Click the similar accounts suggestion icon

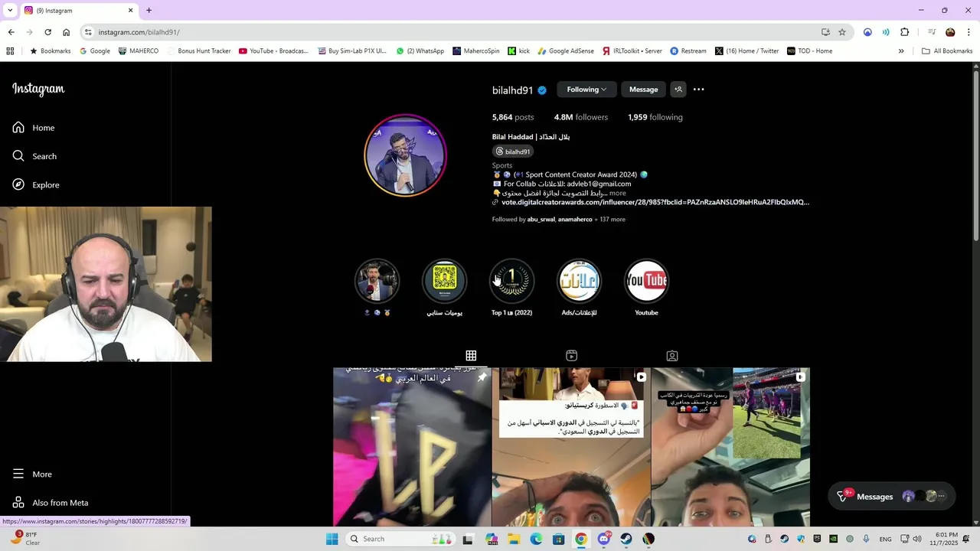click(x=678, y=90)
